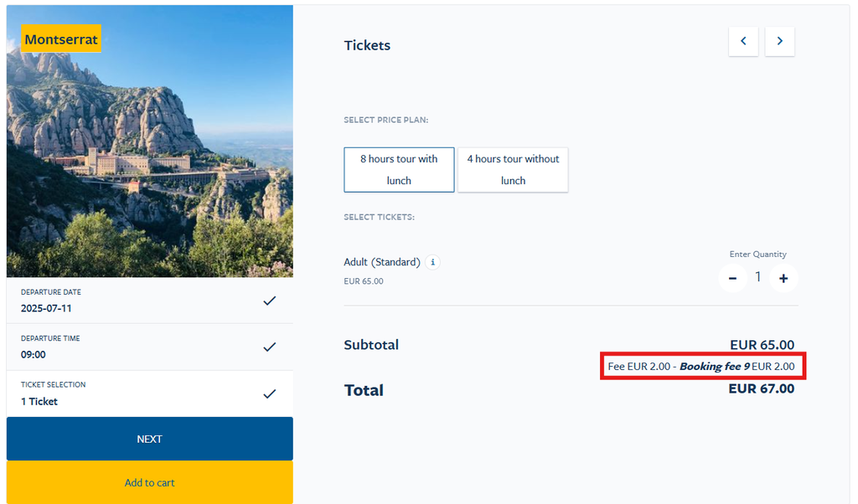Viewport: 858px width, 504px height.
Task: Click the yellow Montserrat title badge
Action: pyautogui.click(x=61, y=39)
